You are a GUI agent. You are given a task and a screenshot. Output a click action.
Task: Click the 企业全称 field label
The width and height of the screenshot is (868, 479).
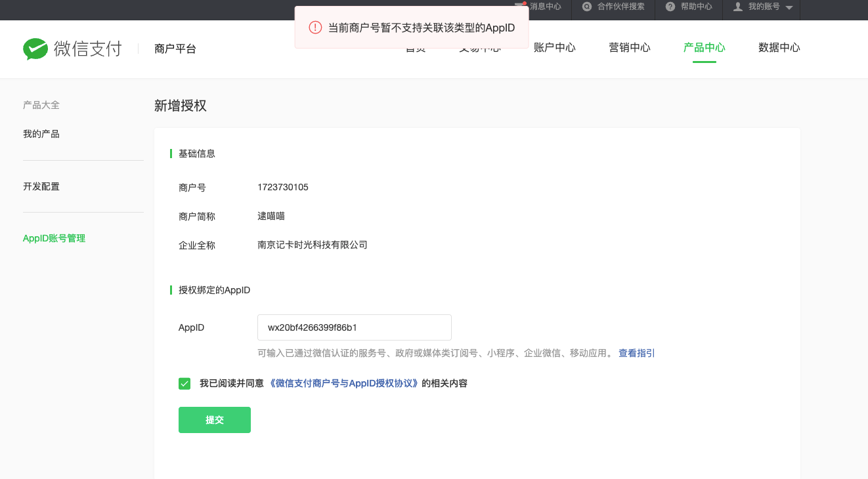pyautogui.click(x=197, y=245)
